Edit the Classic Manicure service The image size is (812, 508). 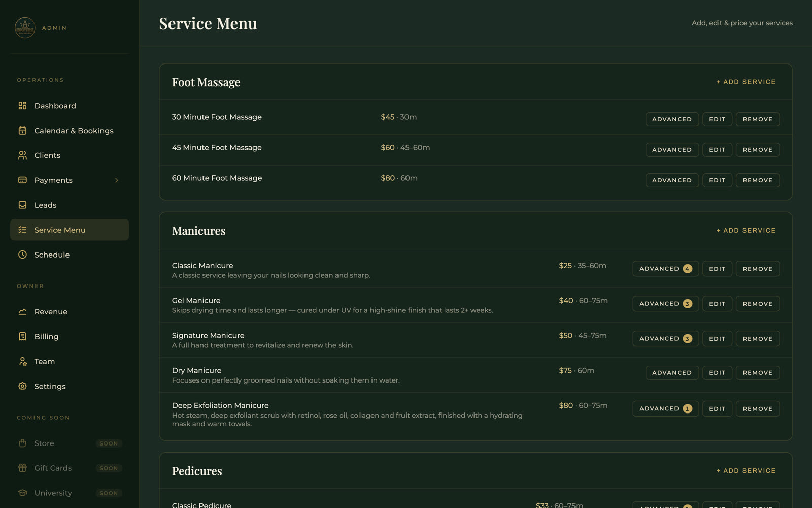coord(717,269)
